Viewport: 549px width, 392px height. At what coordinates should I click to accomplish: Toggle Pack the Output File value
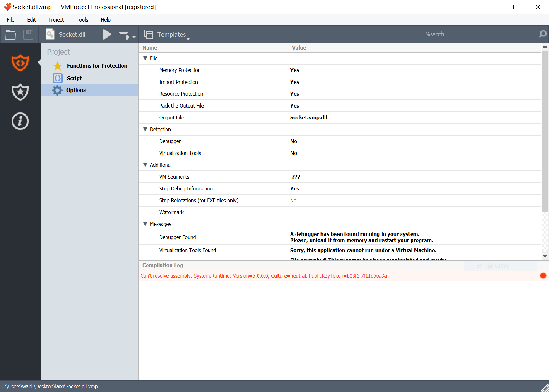295,106
